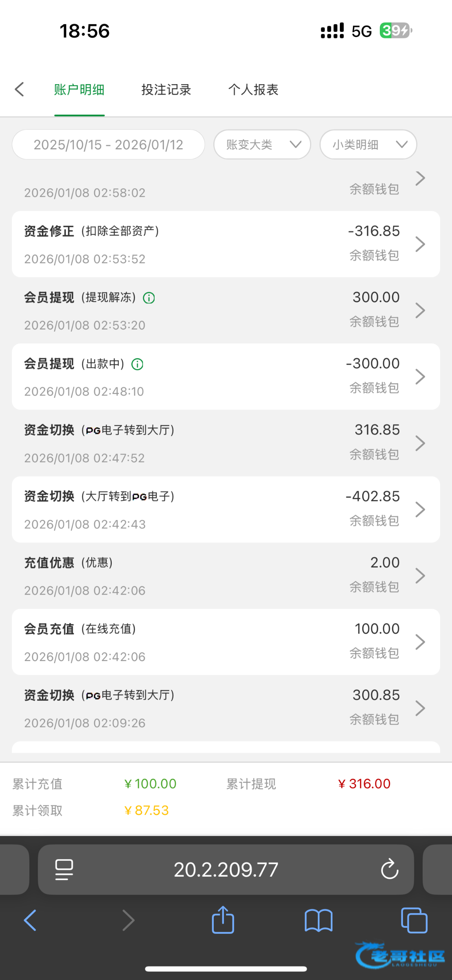
Task: Open page settings icon in address bar
Action: 64,869
